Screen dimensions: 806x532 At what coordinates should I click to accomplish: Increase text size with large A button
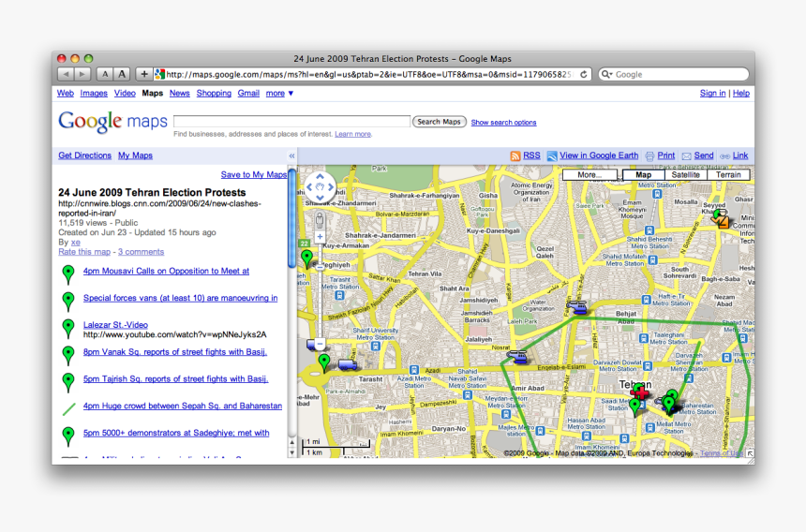pyautogui.click(x=122, y=74)
